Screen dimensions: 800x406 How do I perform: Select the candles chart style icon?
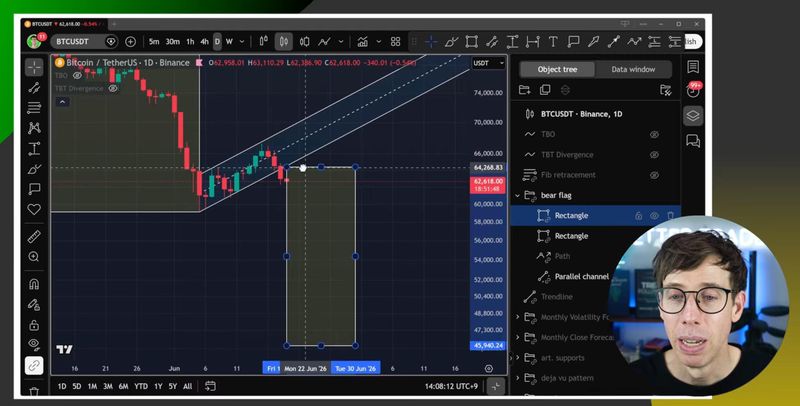tap(284, 42)
